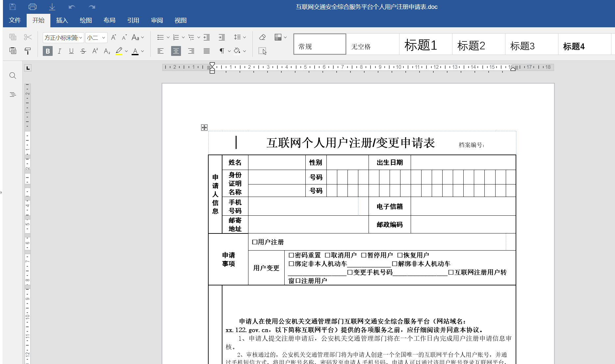Expand multilevel list options
This screenshot has width=615, height=364.
199,37
